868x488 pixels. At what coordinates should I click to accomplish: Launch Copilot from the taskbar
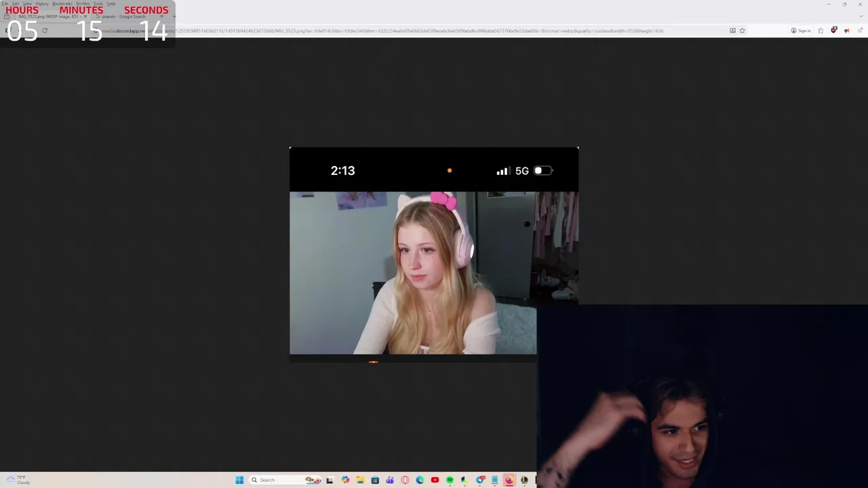pyautogui.click(x=345, y=480)
